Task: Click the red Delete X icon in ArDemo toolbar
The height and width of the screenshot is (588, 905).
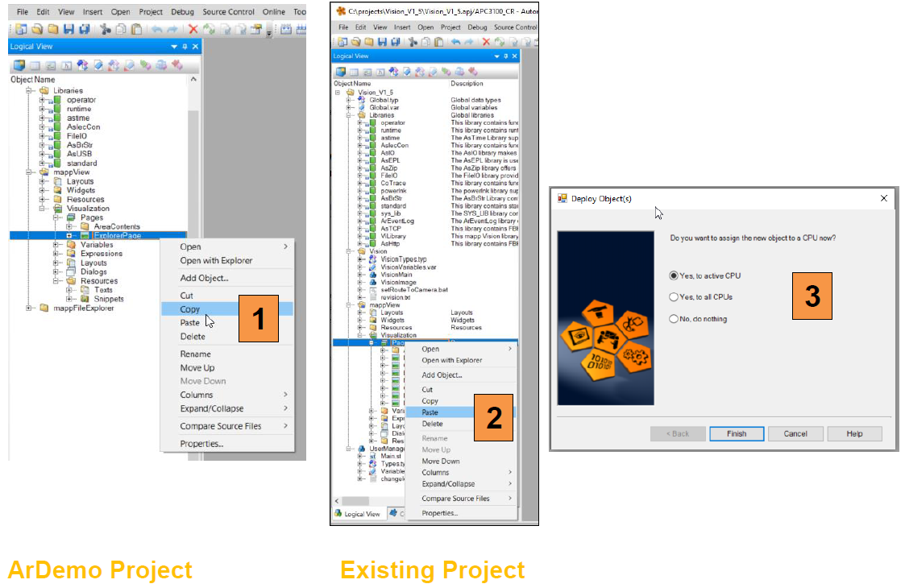Action: 193,30
